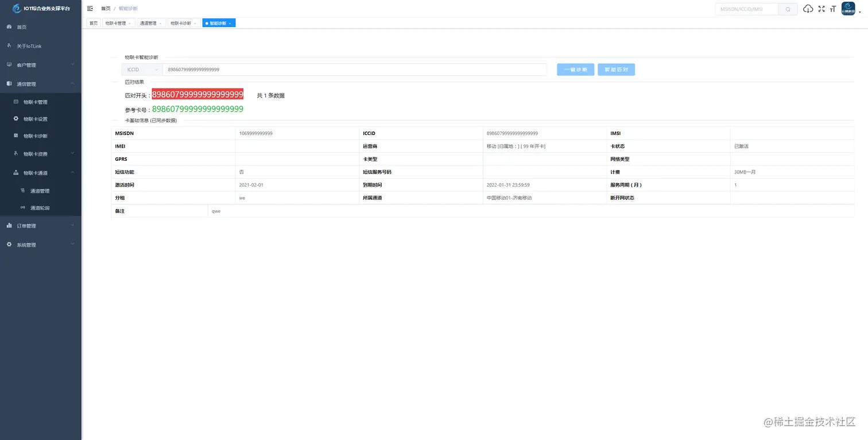Click the red highlighted 匹对开头 number
The image size is (868, 440).
197,94
